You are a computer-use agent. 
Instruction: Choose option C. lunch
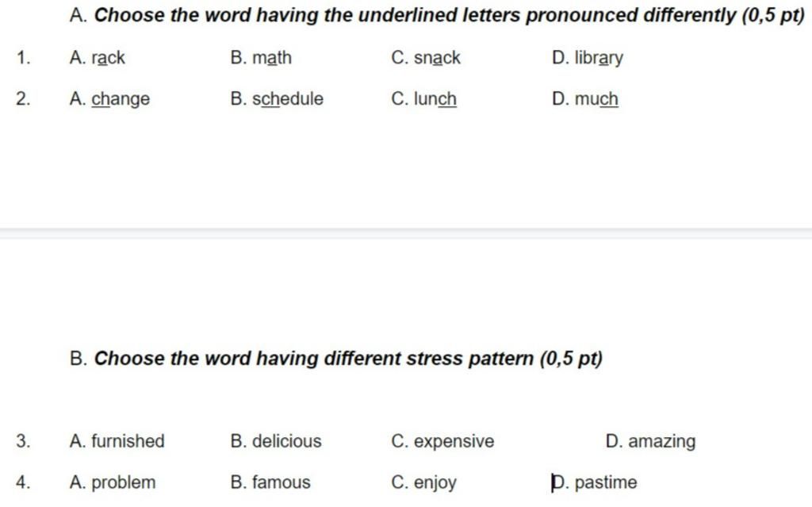pos(424,98)
